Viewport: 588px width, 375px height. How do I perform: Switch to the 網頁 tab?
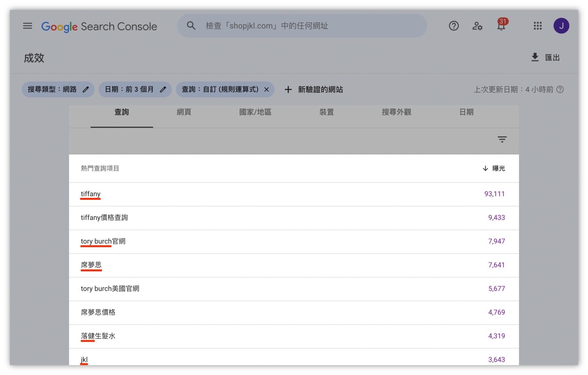[183, 112]
